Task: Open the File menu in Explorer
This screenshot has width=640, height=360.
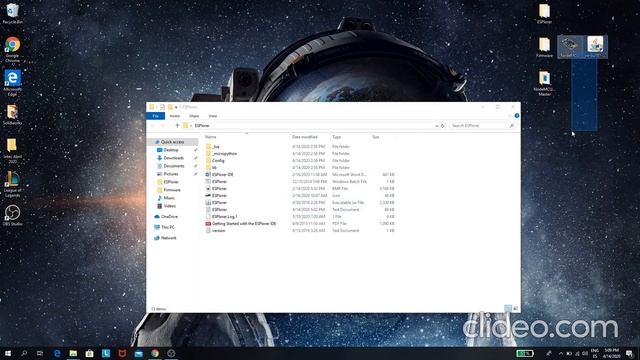Action: tap(156, 116)
